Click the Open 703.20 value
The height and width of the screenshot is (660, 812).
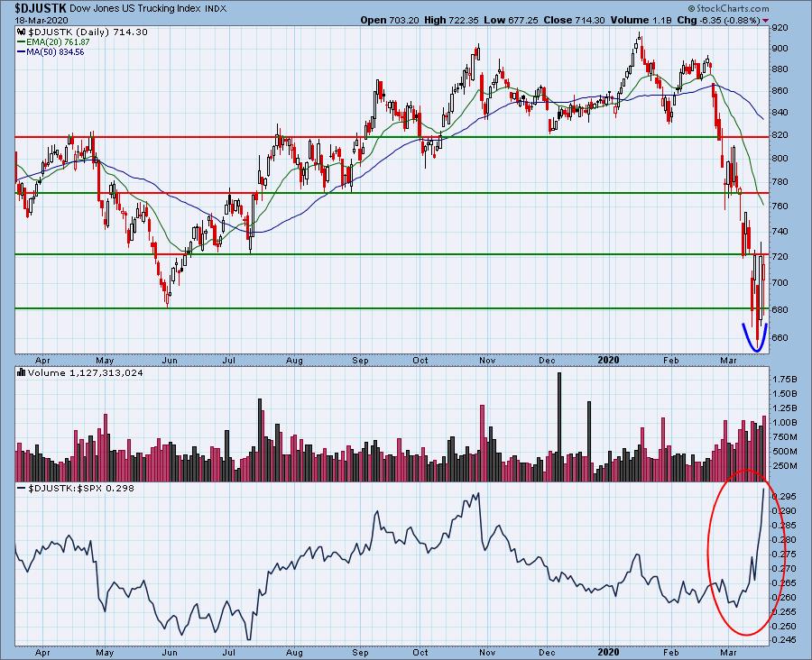coord(389,20)
